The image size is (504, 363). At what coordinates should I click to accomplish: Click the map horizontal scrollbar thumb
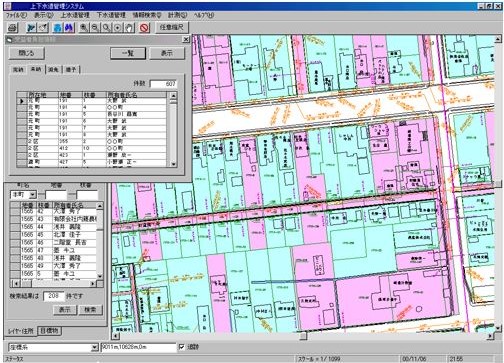[x=303, y=336]
